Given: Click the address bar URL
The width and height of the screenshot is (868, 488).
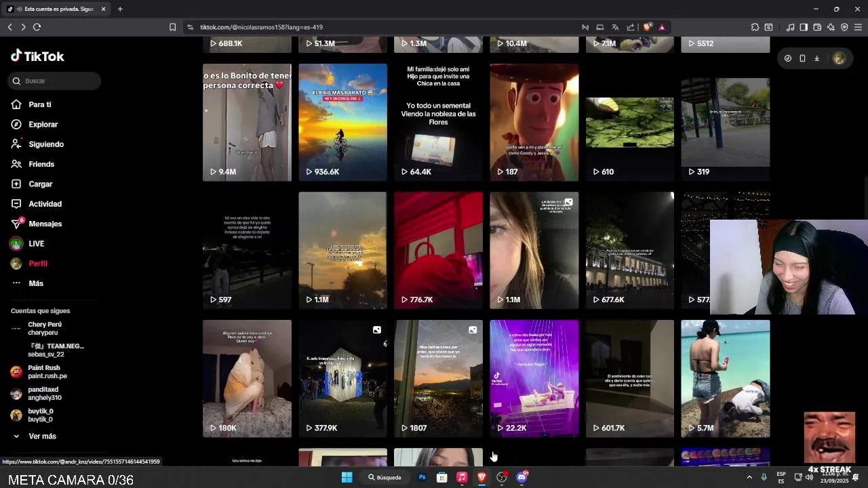Looking at the screenshot, I should coord(261,27).
